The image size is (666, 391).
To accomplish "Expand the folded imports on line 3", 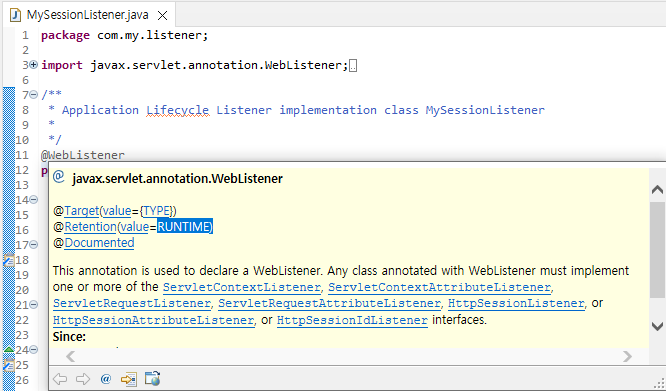I will [34, 65].
